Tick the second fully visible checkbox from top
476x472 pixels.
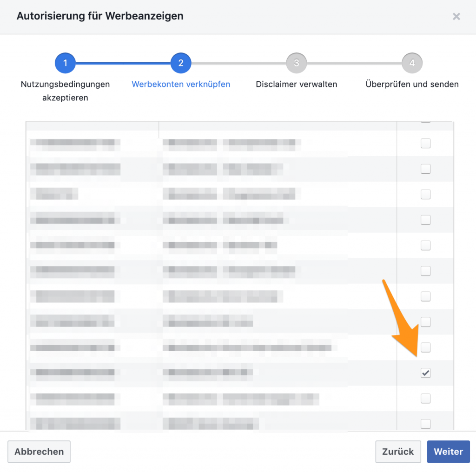[425, 169]
